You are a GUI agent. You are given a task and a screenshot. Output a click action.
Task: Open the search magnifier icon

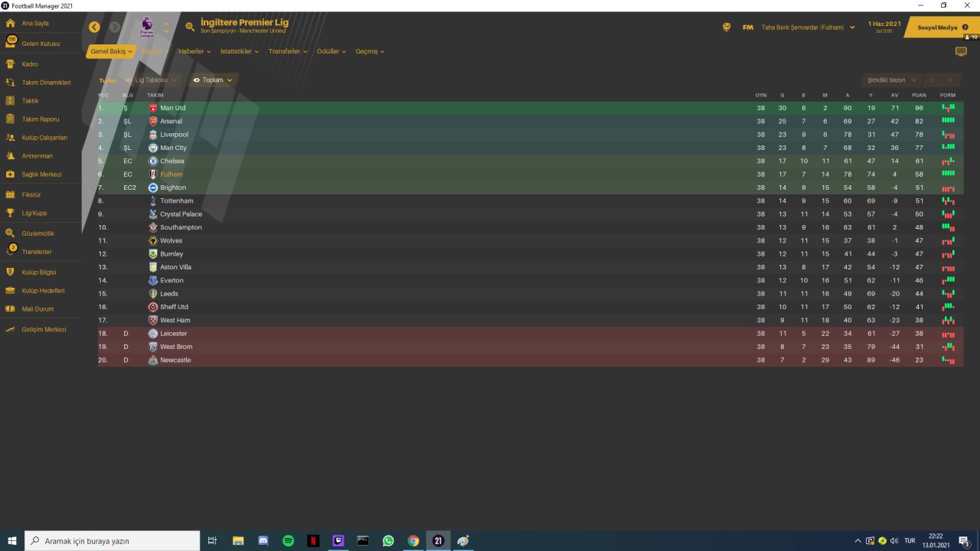coord(190,27)
